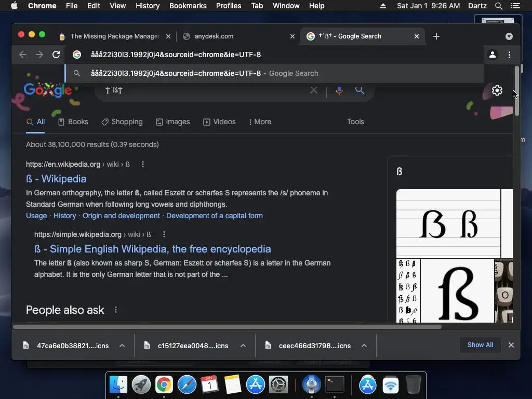This screenshot has width=532, height=399.
Task: Open Spotlight search in the menu bar
Action: [x=498, y=6]
